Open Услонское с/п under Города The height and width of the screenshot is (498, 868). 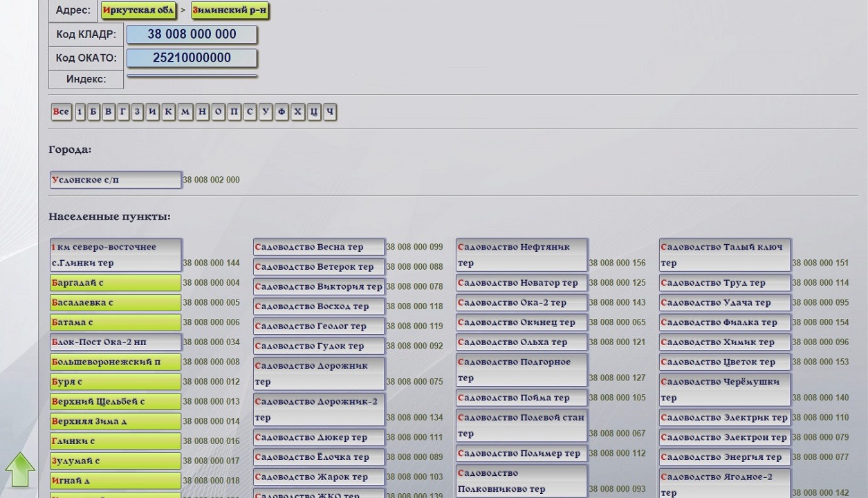[x=116, y=180]
